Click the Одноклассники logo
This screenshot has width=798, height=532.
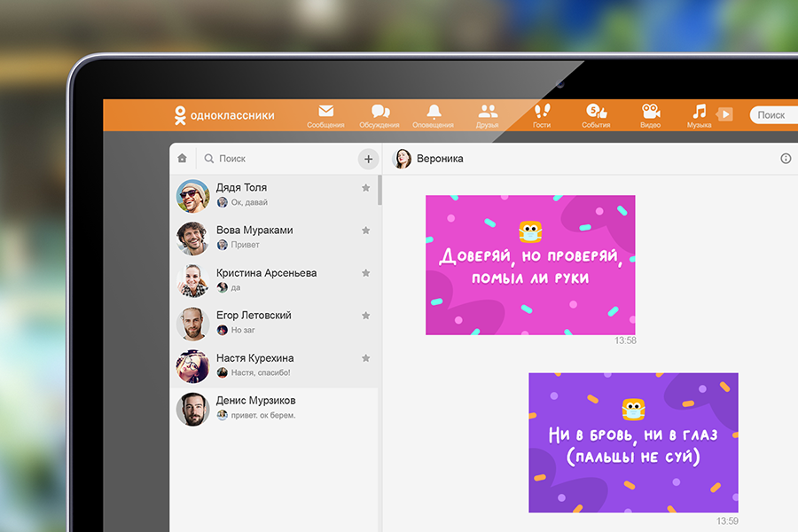click(x=224, y=115)
